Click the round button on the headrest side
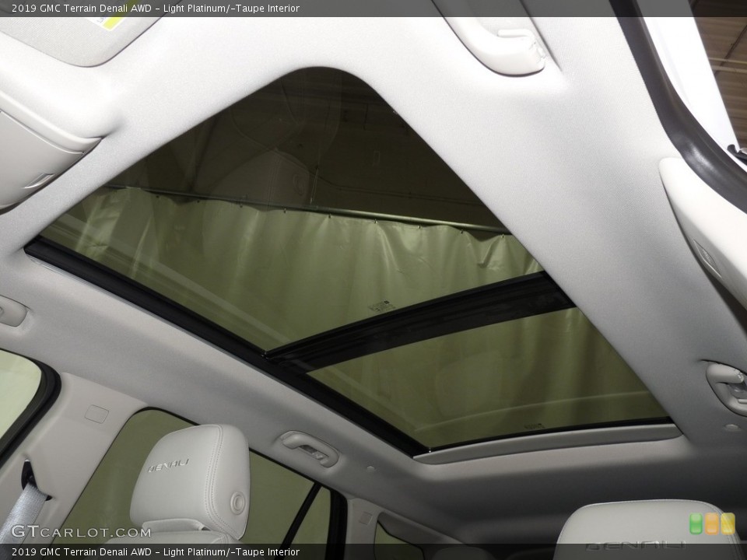 238,503
